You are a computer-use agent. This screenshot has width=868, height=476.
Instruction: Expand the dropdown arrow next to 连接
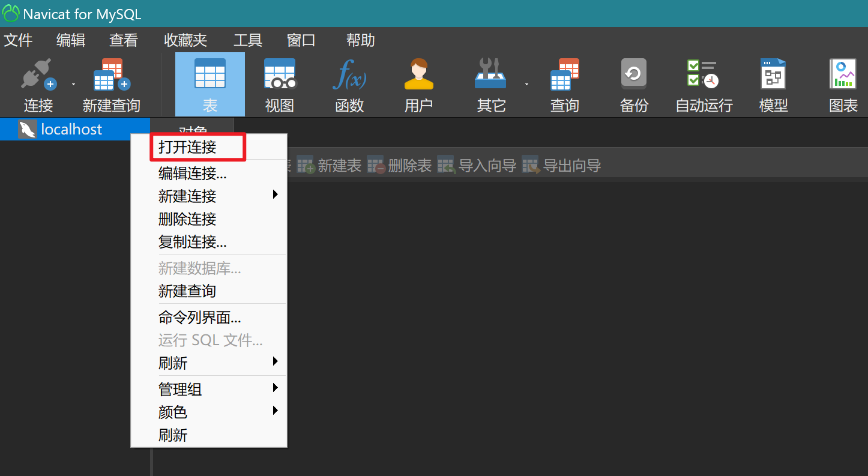click(73, 85)
